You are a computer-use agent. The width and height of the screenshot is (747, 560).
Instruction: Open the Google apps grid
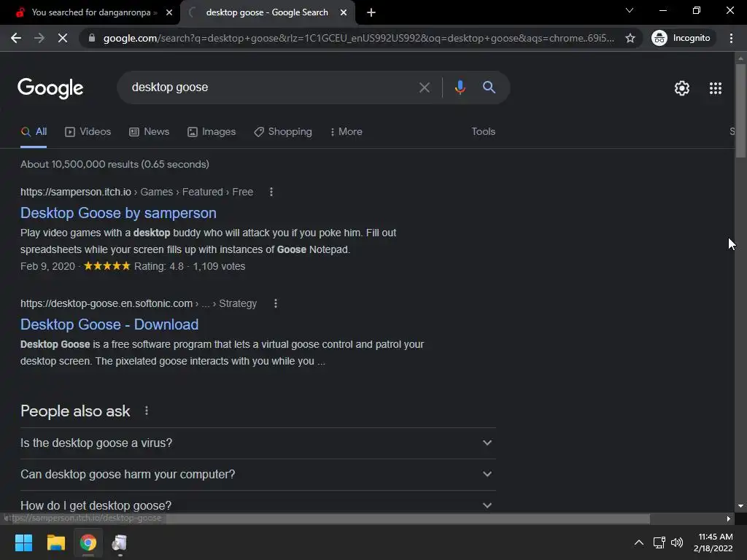[716, 88]
